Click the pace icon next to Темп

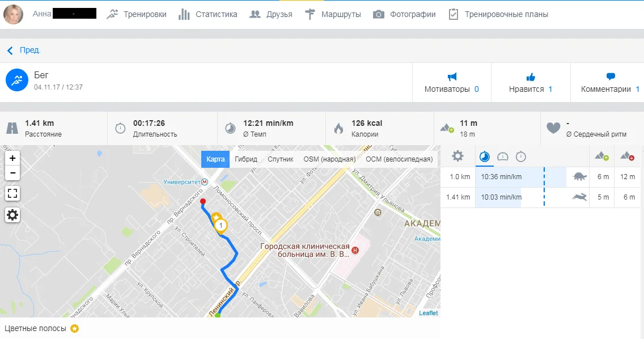230,128
